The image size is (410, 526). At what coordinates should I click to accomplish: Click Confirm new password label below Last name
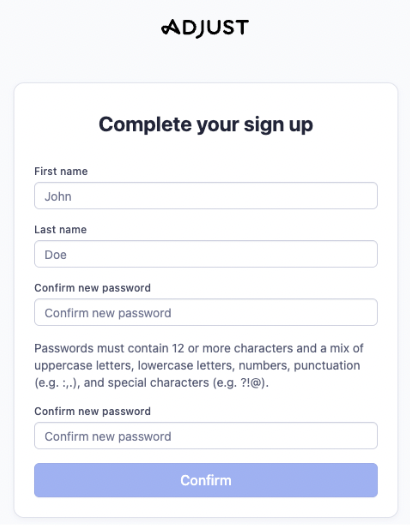coord(92,288)
